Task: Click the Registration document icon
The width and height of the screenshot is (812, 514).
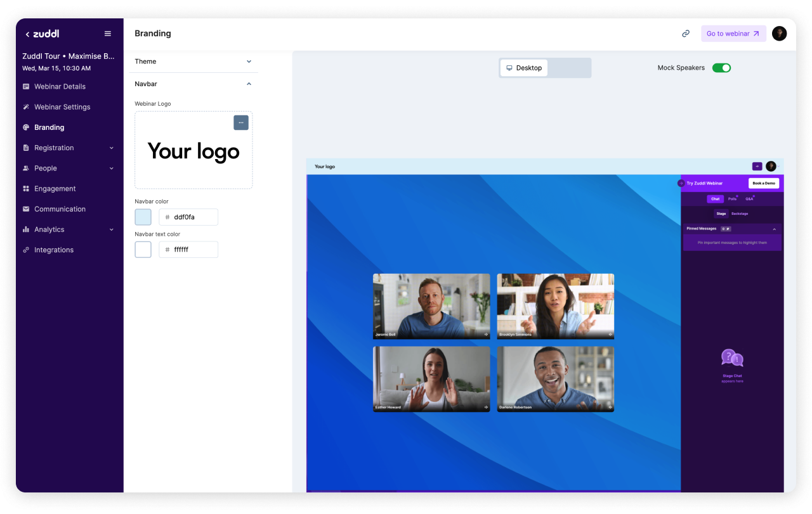Action: [x=26, y=148]
